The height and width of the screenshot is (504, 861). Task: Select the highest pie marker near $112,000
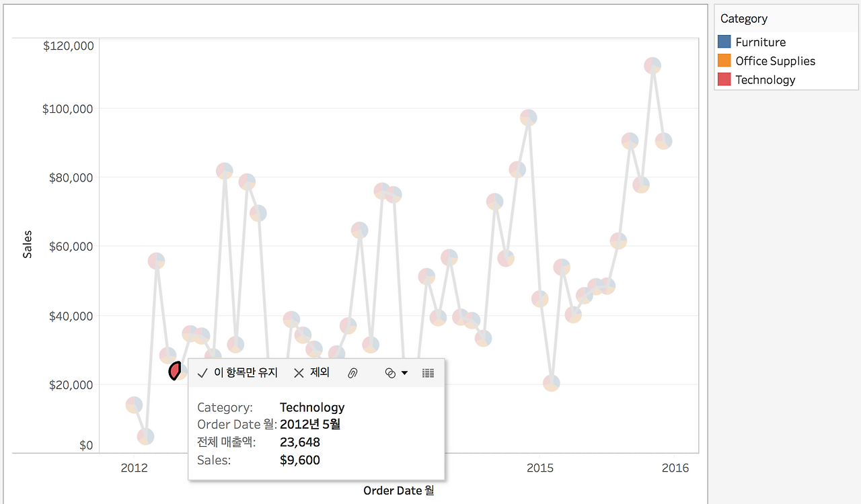point(652,66)
